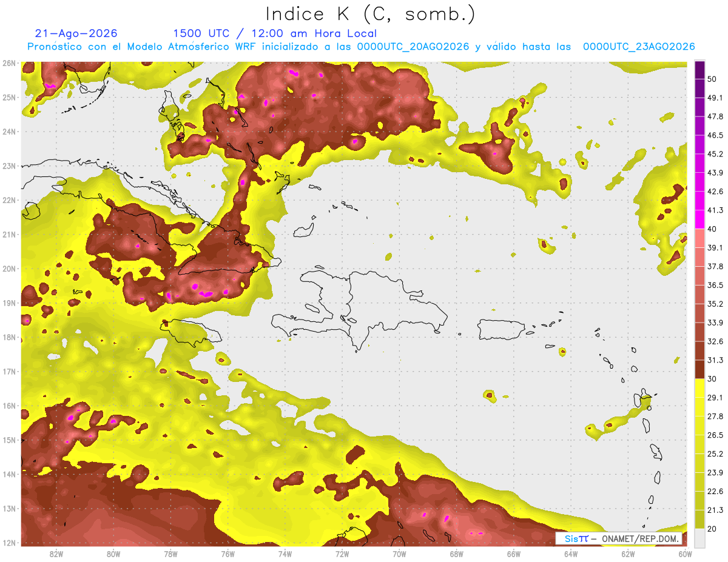Click the colorbar label '47.8'

coord(715,116)
